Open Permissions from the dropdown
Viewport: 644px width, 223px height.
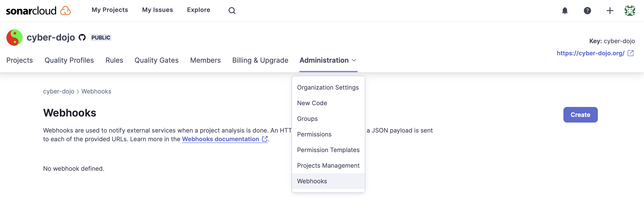tap(328, 134)
